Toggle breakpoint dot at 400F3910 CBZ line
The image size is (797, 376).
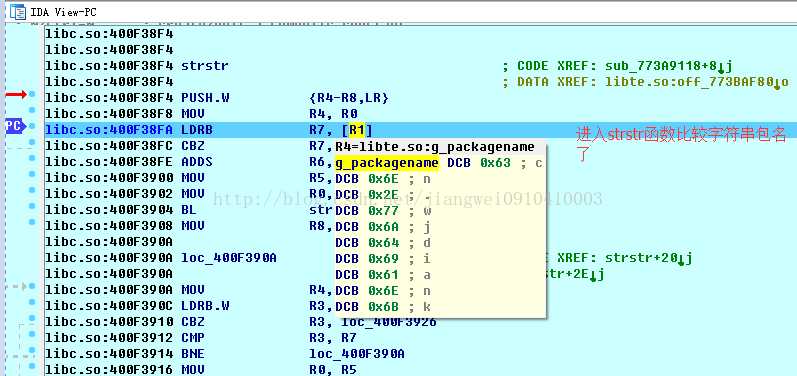coord(32,318)
